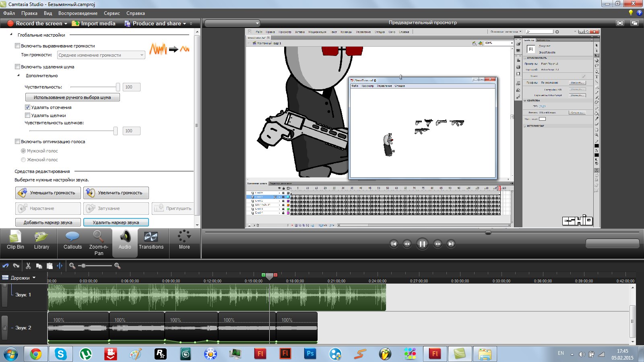
Task: Select Мужской голос radio button
Action: click(x=23, y=151)
